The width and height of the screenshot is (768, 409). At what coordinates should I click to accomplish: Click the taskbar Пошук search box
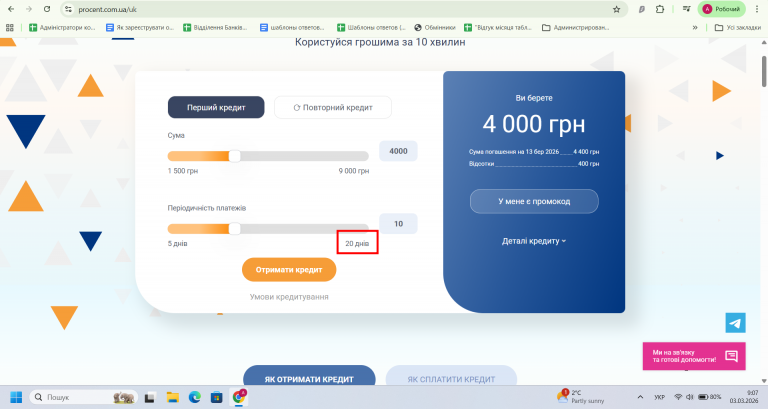(83, 397)
